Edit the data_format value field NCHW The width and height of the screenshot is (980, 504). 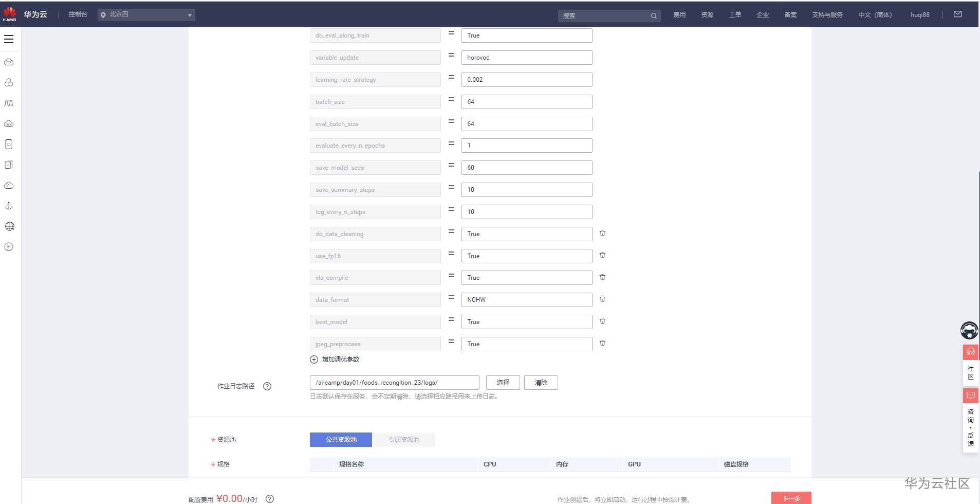[x=527, y=300]
